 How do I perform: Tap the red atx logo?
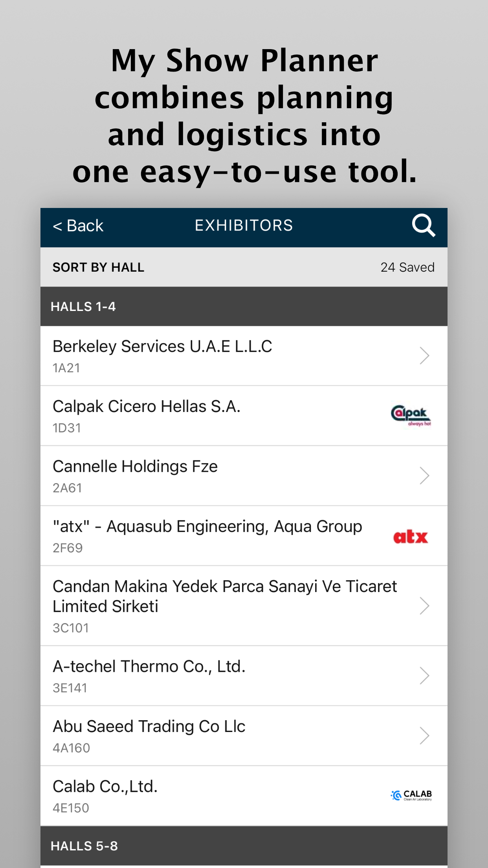pyautogui.click(x=411, y=537)
